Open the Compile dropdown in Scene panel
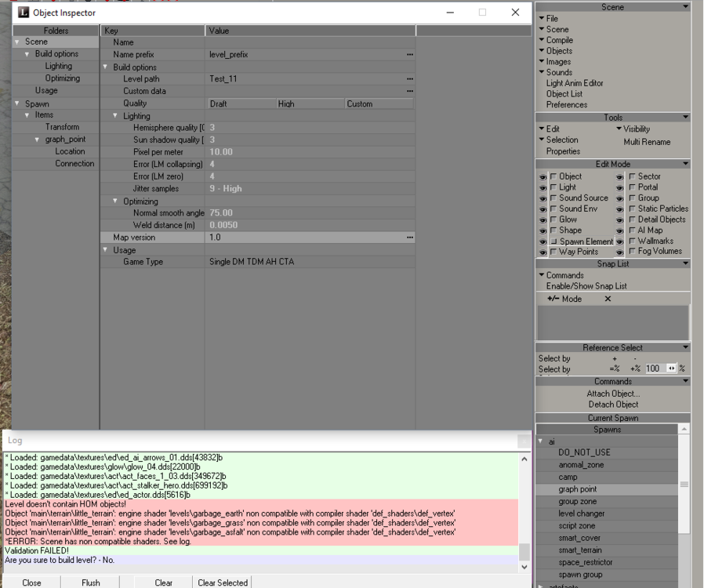The width and height of the screenshot is (704, 588). (542, 41)
